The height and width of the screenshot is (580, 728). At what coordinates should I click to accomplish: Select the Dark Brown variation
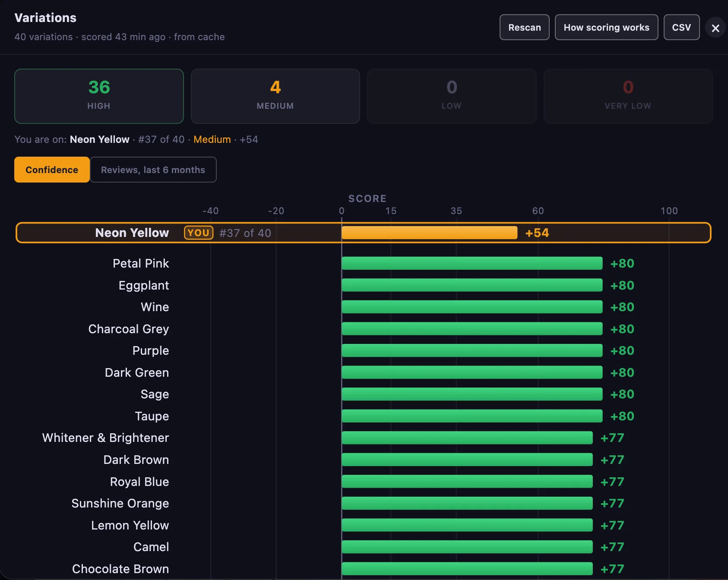(136, 460)
